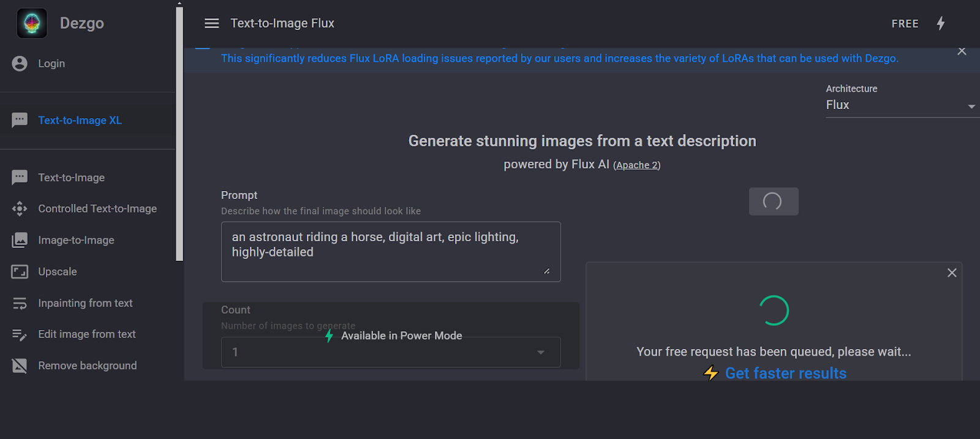Click the Inpainting from text icon
Screen dimensions: 980x439
click(x=20, y=303)
